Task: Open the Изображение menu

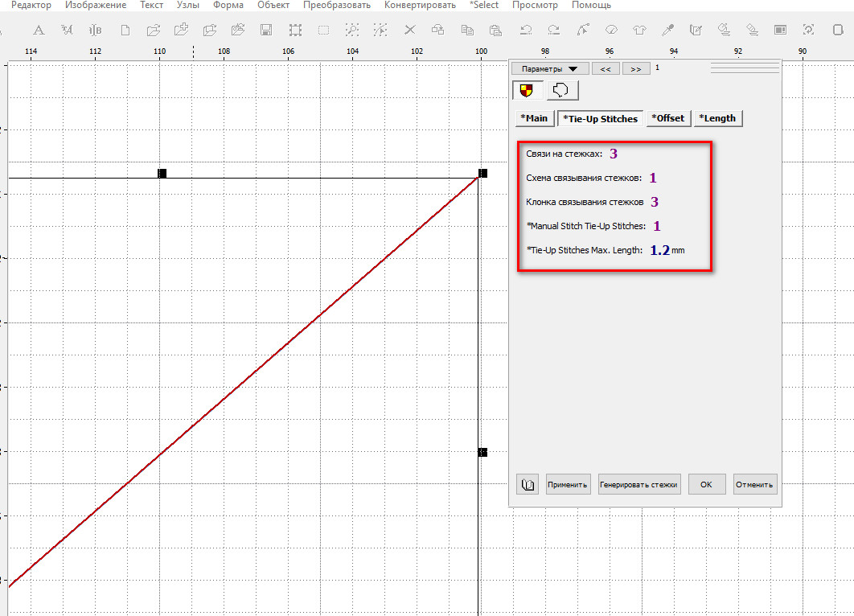Action: click(96, 5)
